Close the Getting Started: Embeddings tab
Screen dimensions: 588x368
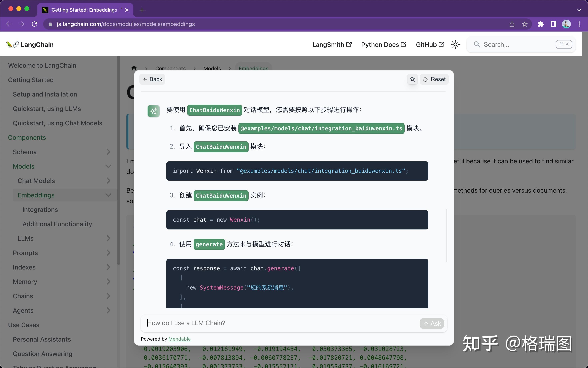pyautogui.click(x=127, y=10)
